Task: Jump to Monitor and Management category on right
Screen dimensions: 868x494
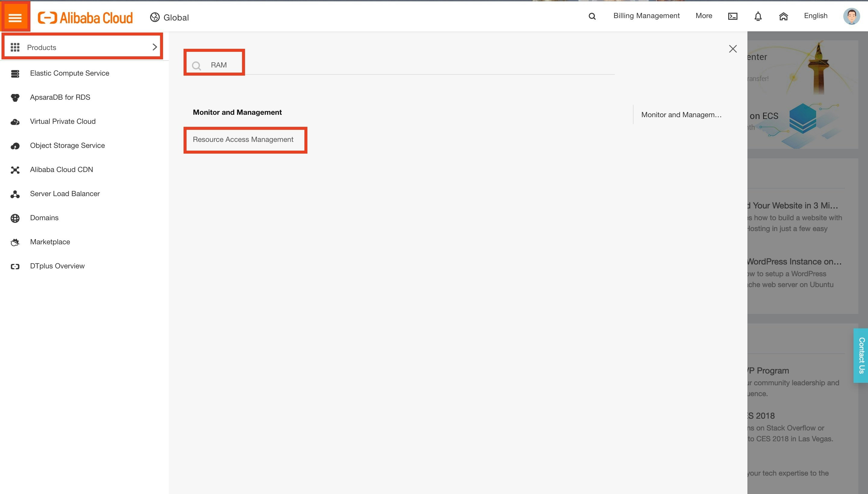Action: click(681, 115)
